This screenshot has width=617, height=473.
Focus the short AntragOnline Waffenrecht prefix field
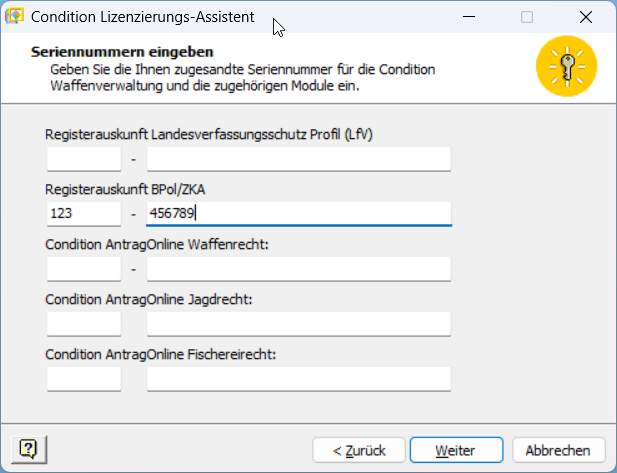(84, 268)
